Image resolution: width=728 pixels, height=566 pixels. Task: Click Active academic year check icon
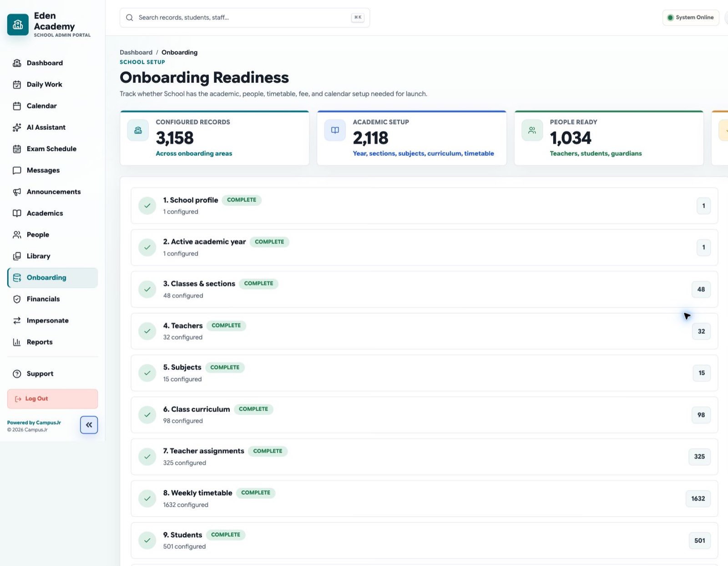point(147,248)
